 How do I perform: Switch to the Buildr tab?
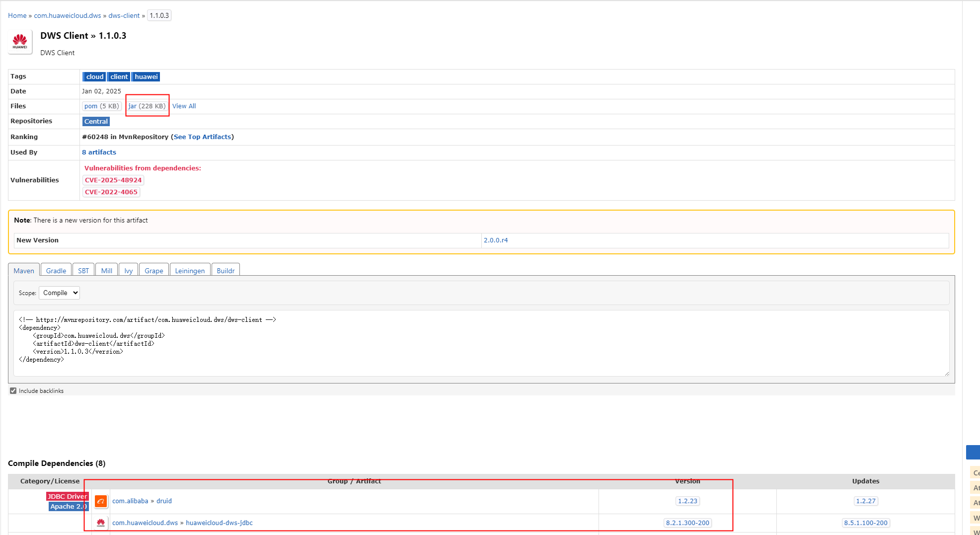click(x=226, y=271)
